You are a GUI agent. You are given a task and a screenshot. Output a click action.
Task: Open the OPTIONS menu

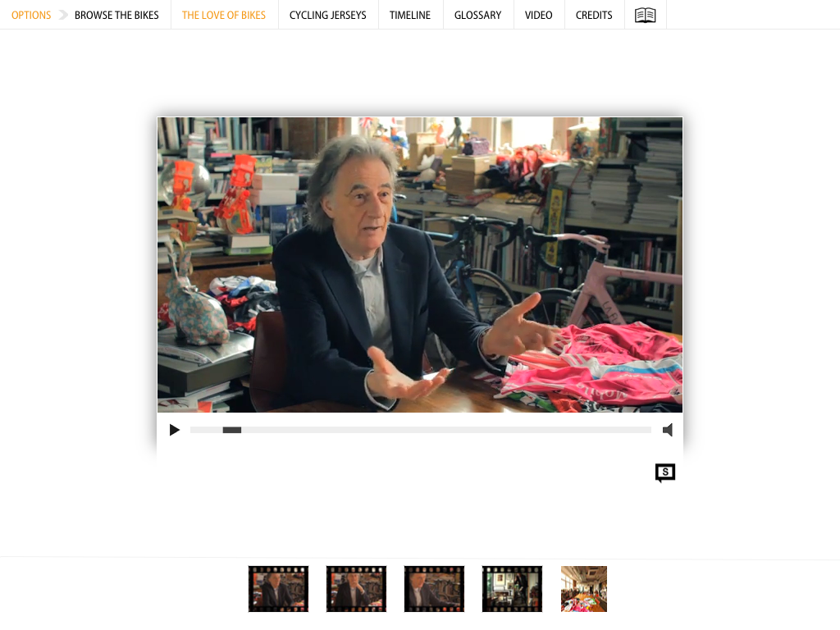(31, 15)
